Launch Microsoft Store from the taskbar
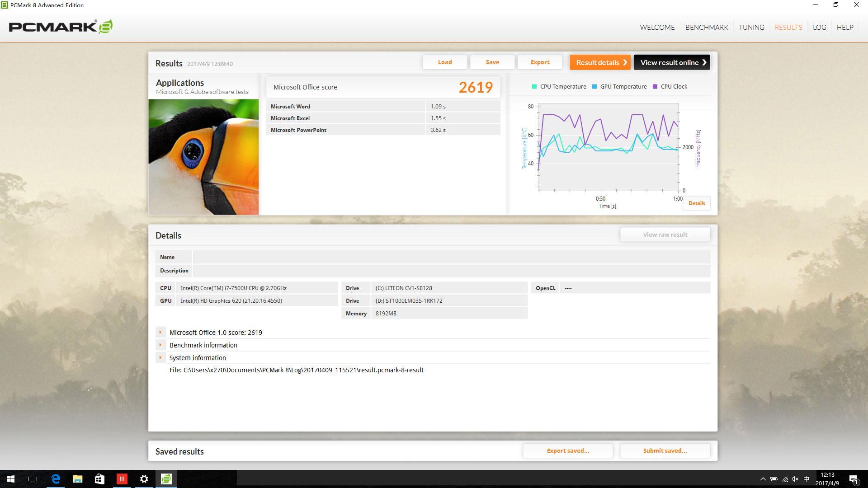The height and width of the screenshot is (488, 868). pos(100,479)
